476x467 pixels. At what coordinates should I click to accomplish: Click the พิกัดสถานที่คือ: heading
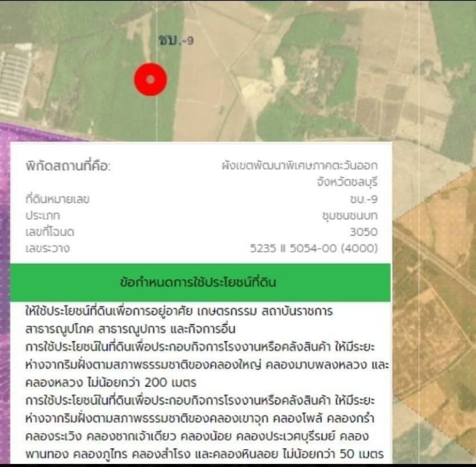(68, 167)
